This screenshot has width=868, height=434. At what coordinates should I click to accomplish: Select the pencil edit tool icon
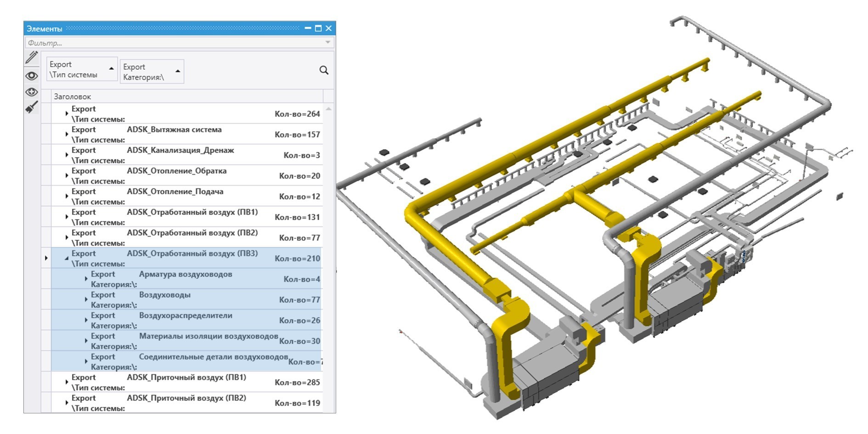tap(32, 58)
